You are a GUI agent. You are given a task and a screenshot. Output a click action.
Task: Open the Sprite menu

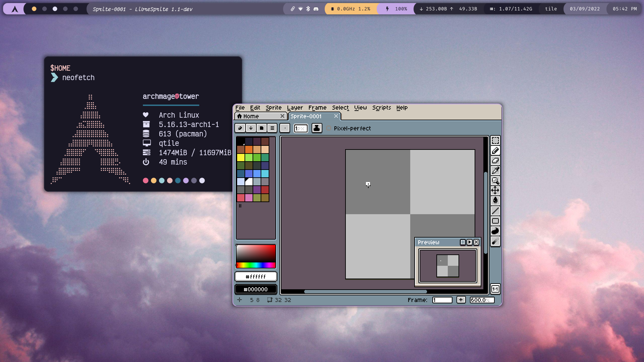coord(273,108)
